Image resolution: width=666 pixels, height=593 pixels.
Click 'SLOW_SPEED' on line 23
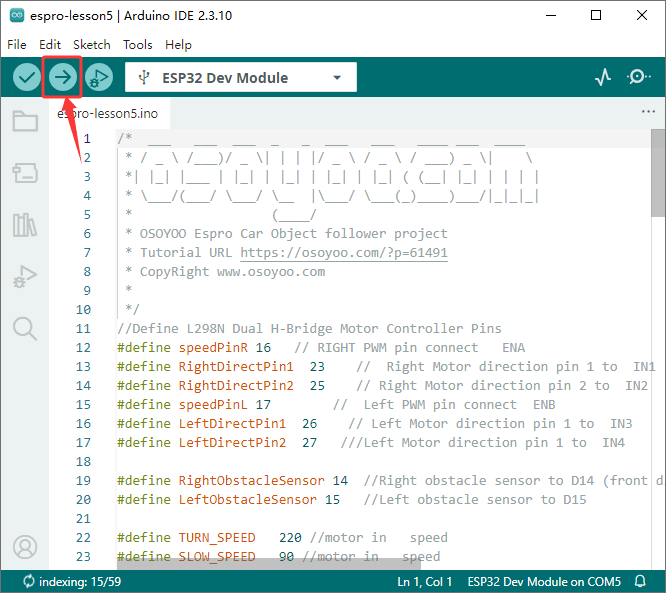(x=217, y=556)
